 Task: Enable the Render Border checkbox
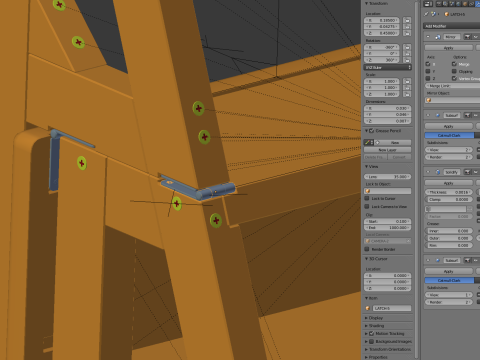[x=367, y=249]
